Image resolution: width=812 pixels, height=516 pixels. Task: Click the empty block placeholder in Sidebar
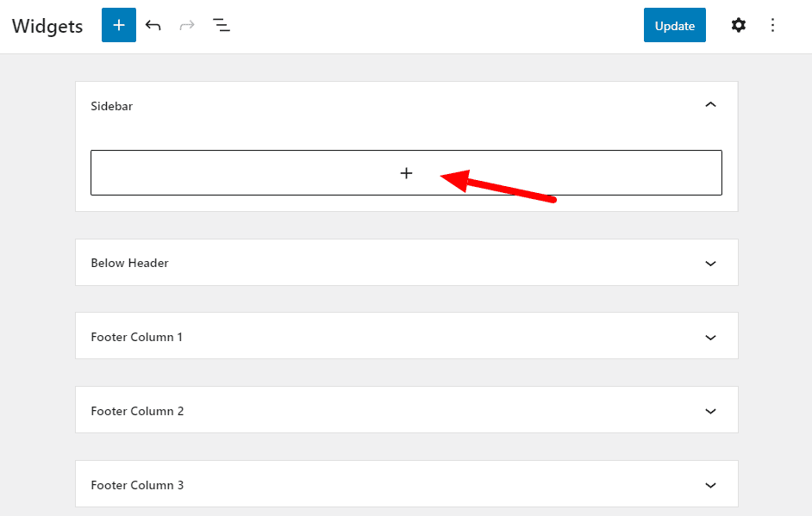click(406, 172)
